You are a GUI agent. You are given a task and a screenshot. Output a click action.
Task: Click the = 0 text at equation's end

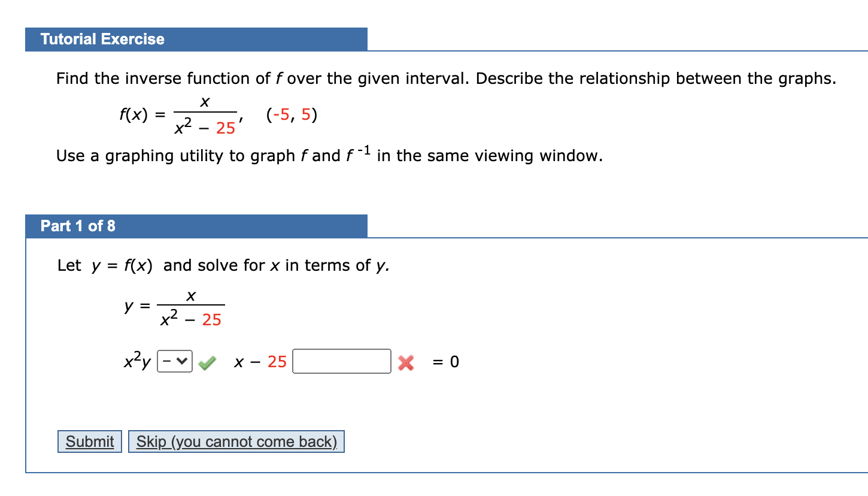[445, 362]
